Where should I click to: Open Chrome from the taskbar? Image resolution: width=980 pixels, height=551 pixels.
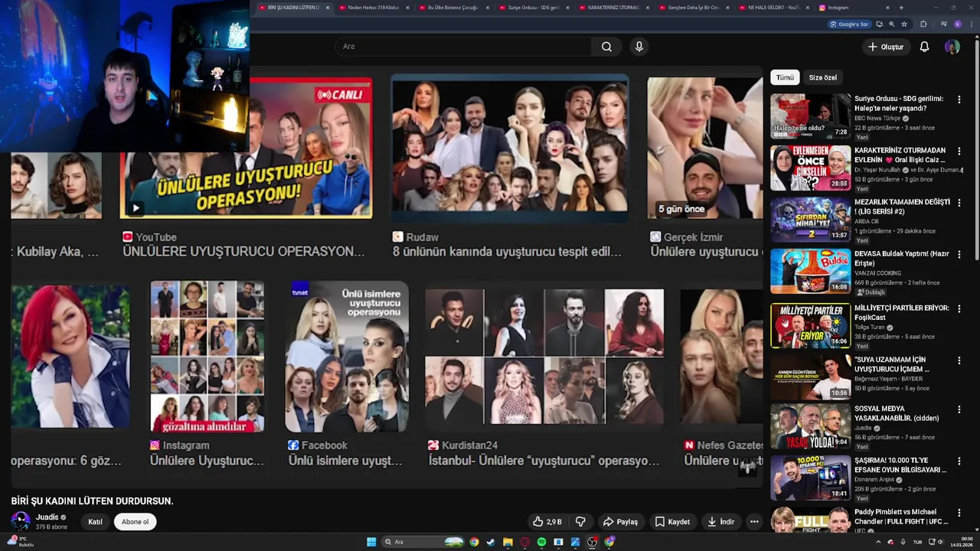point(474,542)
